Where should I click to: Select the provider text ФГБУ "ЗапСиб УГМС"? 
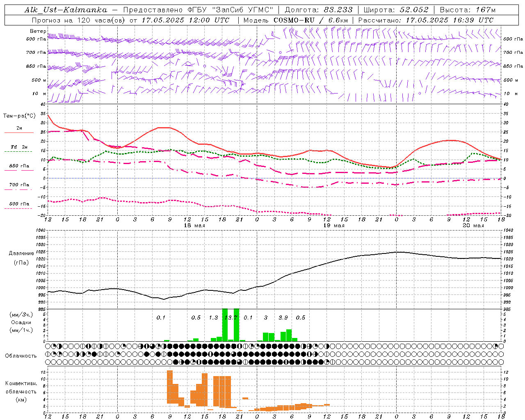coord(231,10)
